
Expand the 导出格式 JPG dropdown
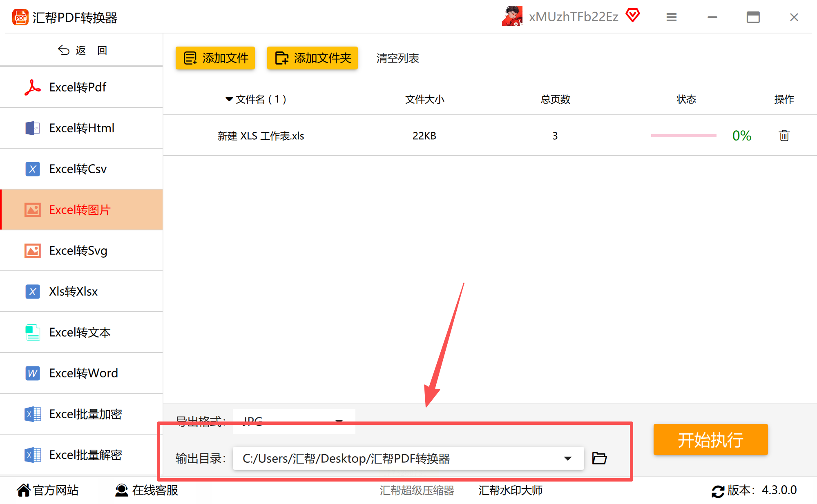[339, 420]
